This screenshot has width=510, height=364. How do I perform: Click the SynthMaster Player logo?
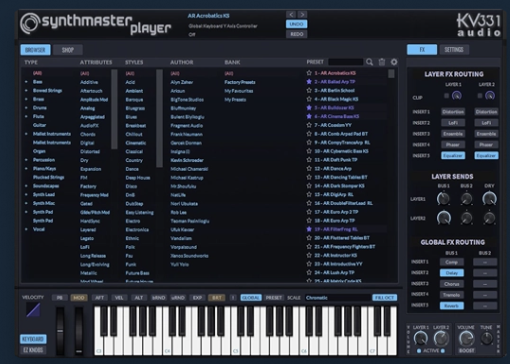[x=95, y=24]
